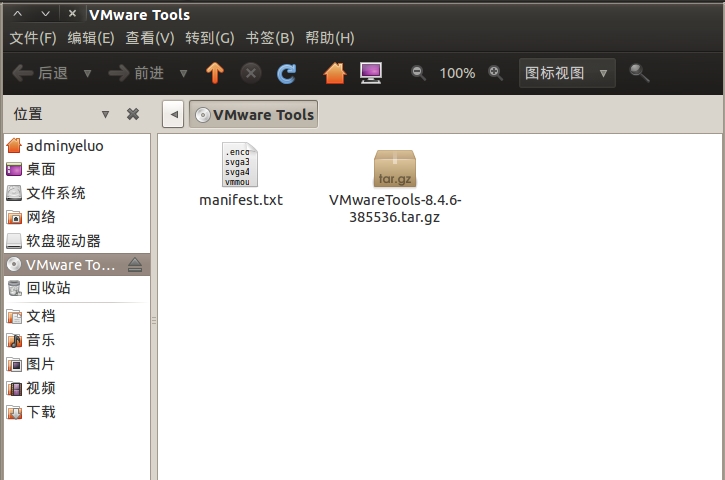725x480 pixels.
Task: Open the 转到(G) menu
Action: point(210,38)
